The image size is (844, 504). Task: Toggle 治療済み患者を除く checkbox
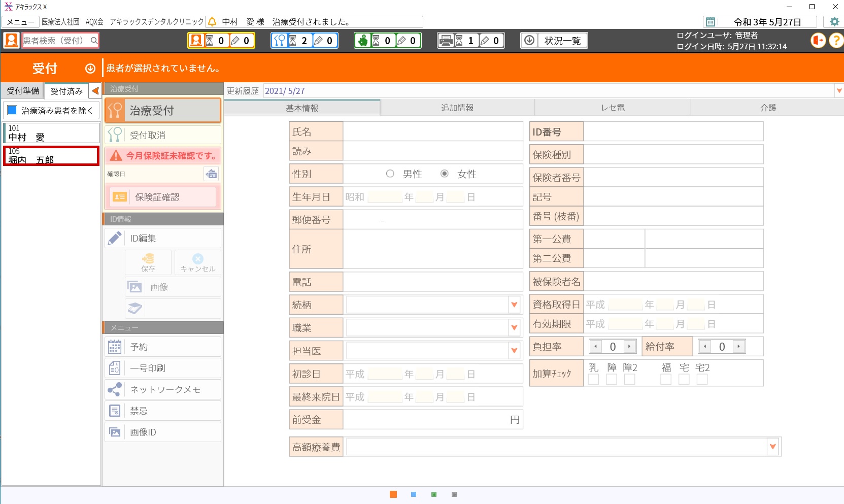[13, 111]
